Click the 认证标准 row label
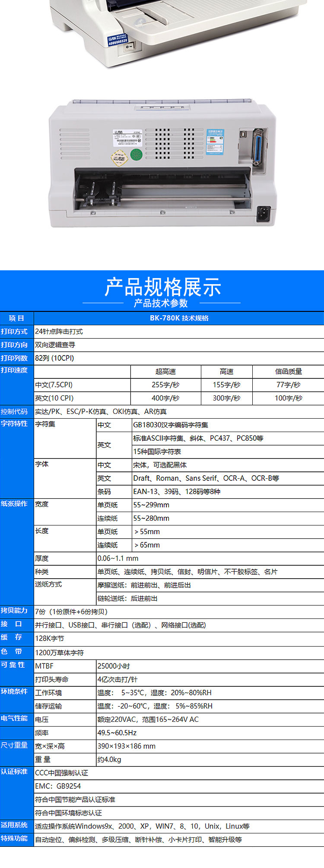 pyautogui.click(x=14, y=772)
